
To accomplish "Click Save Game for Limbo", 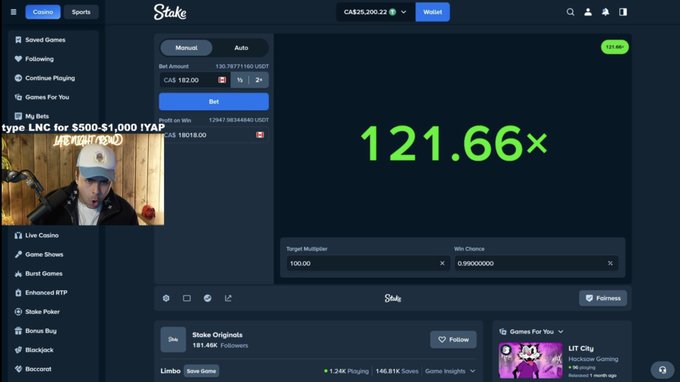I will point(201,371).
